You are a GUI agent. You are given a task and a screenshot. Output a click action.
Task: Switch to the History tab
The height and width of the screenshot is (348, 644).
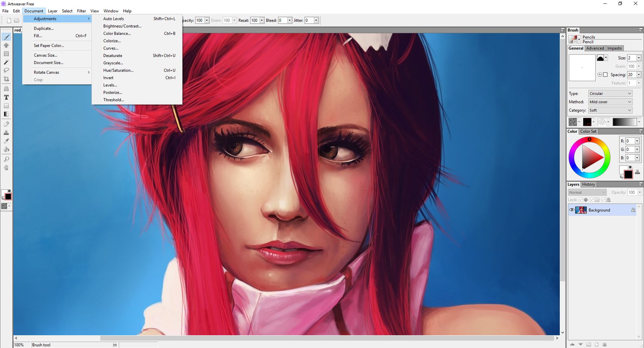click(588, 184)
